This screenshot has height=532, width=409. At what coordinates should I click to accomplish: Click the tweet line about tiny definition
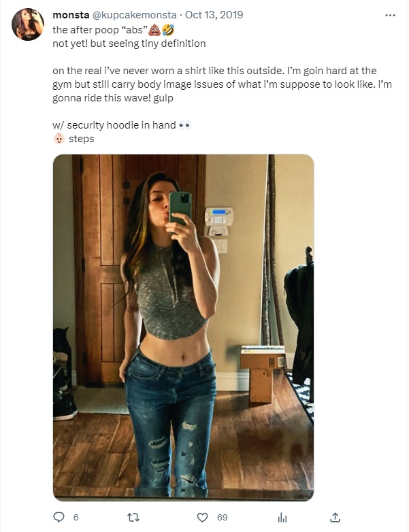(x=129, y=44)
